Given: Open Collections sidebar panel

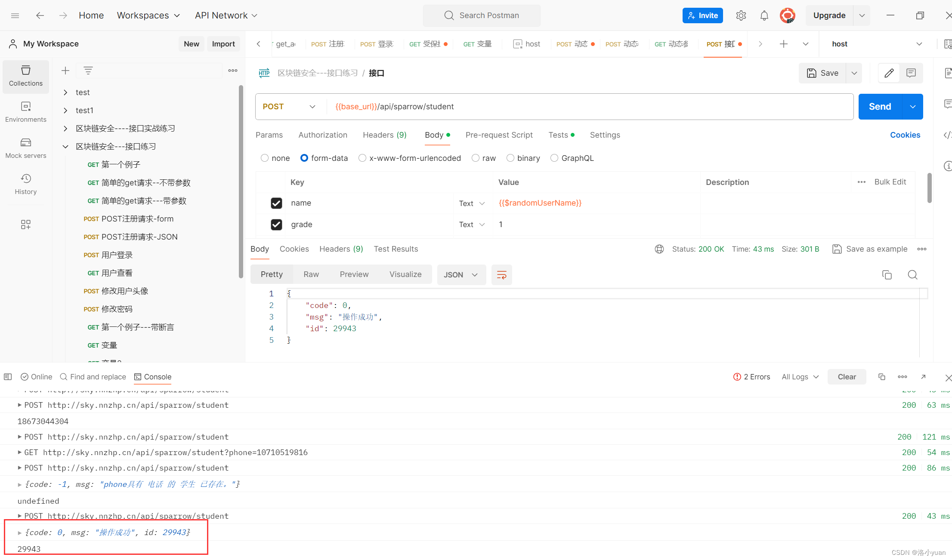Looking at the screenshot, I should [x=26, y=76].
